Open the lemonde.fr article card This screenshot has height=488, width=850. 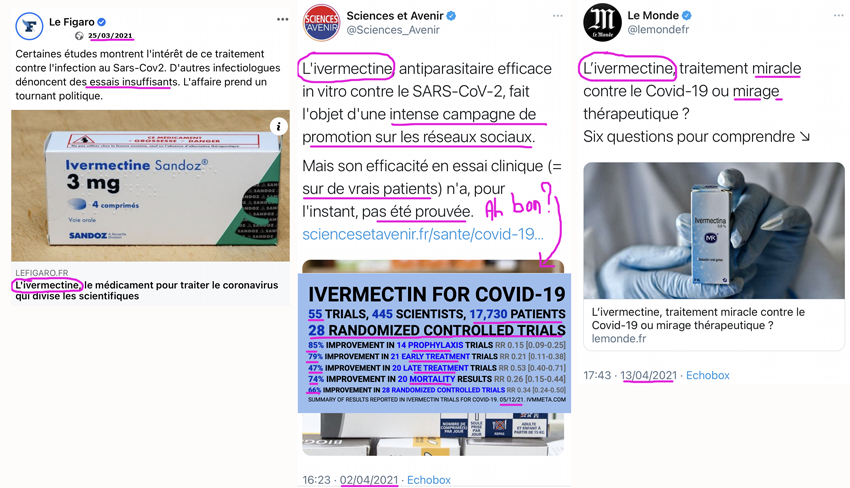tap(714, 256)
